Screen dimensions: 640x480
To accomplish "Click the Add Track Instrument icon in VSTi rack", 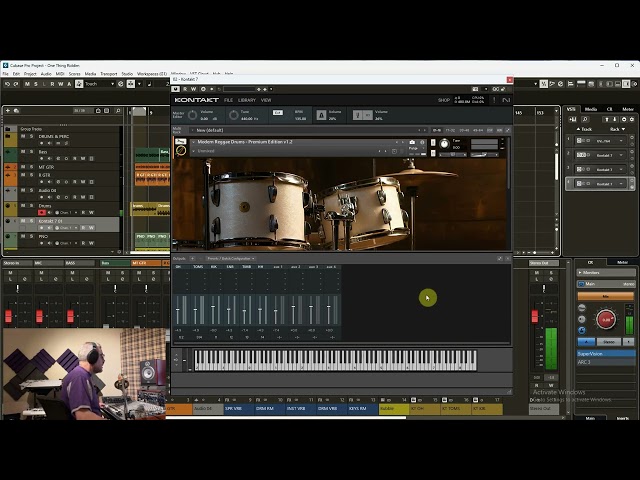I will click(x=572, y=119).
